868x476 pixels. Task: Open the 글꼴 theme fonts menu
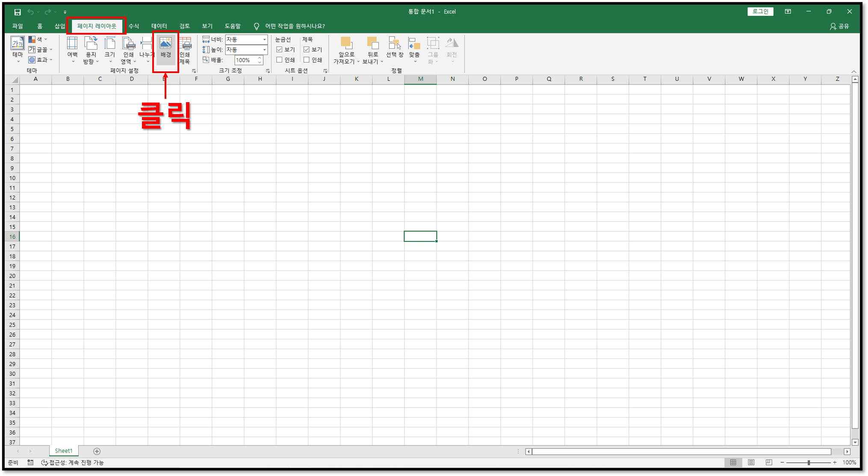coord(40,50)
